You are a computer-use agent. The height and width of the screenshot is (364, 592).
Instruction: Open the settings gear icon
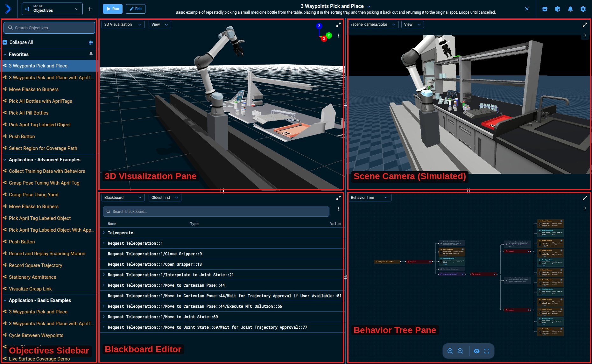tap(583, 9)
